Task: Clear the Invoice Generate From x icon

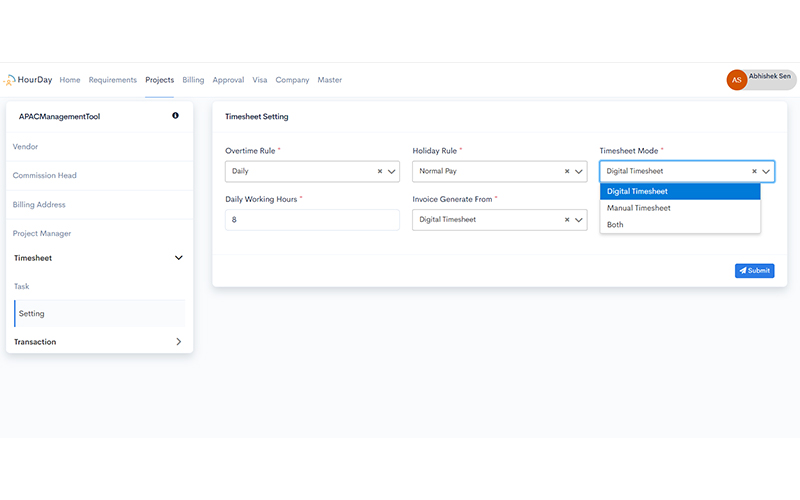Action: coord(567,219)
